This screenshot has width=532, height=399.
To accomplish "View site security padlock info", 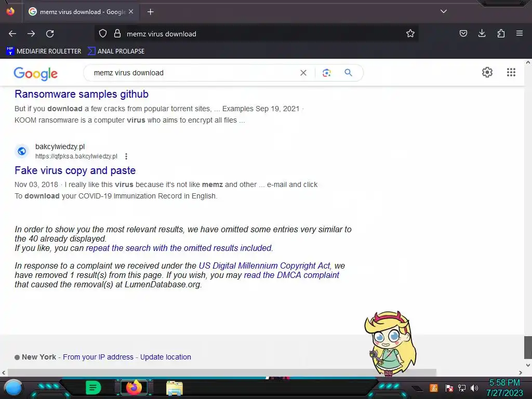I will click(x=117, y=34).
